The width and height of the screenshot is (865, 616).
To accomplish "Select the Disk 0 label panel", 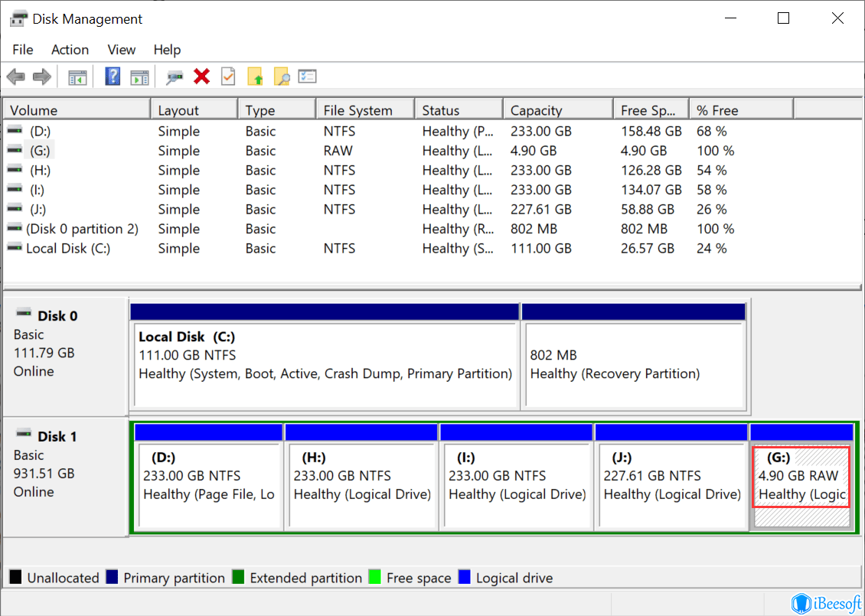I will (66, 357).
